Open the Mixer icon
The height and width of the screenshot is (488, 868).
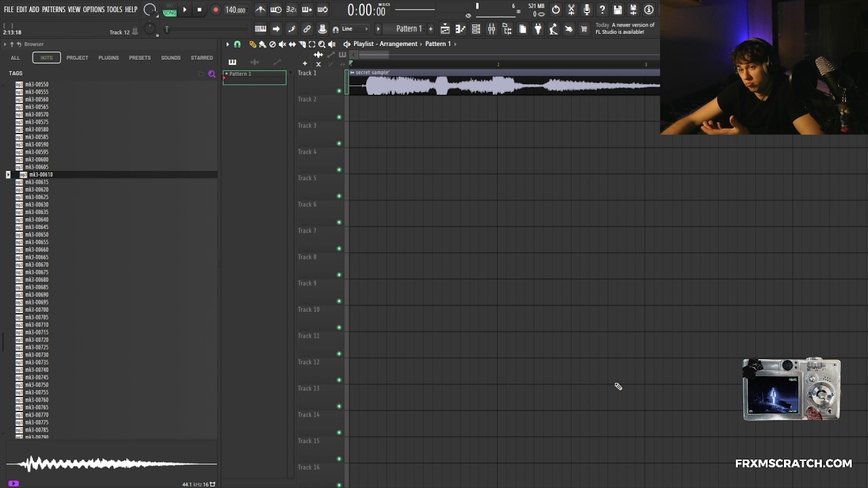tap(492, 29)
